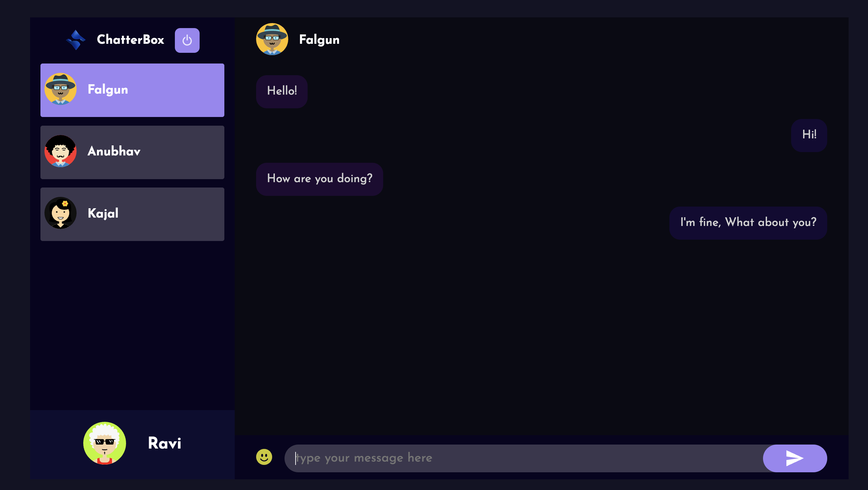Click the ChatterBox title text
The width and height of the screenshot is (868, 490).
click(x=130, y=40)
